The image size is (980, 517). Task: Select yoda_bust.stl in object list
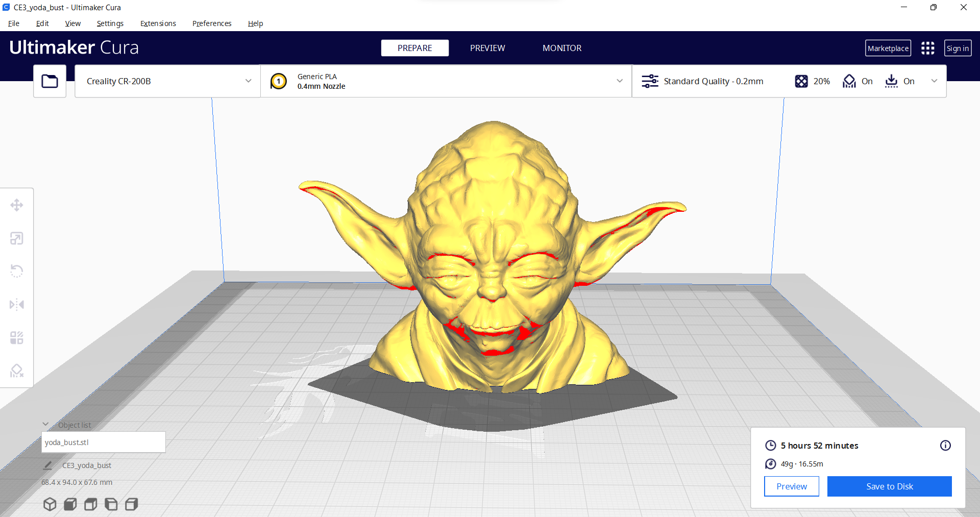[x=104, y=442]
